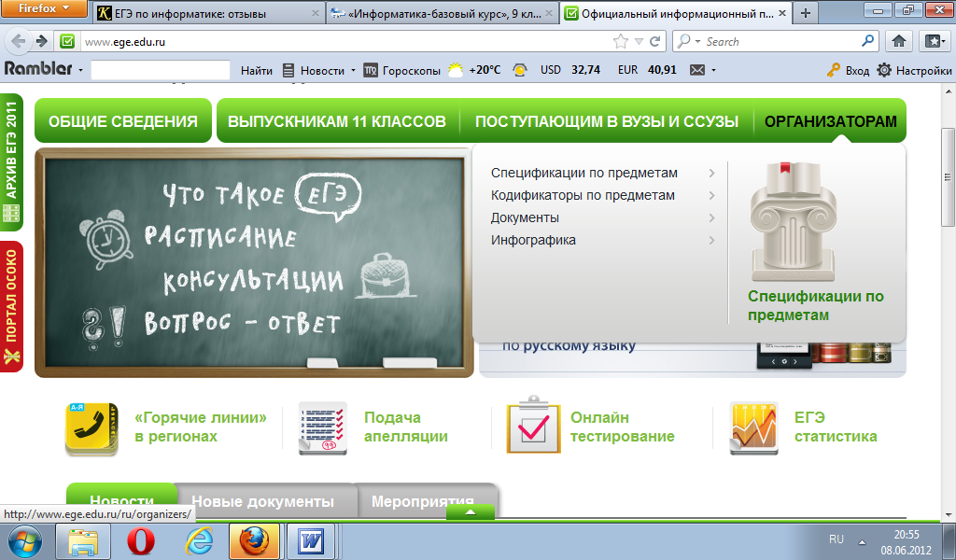Open the Архив ЕГЭ 2011 side tab

11,162
